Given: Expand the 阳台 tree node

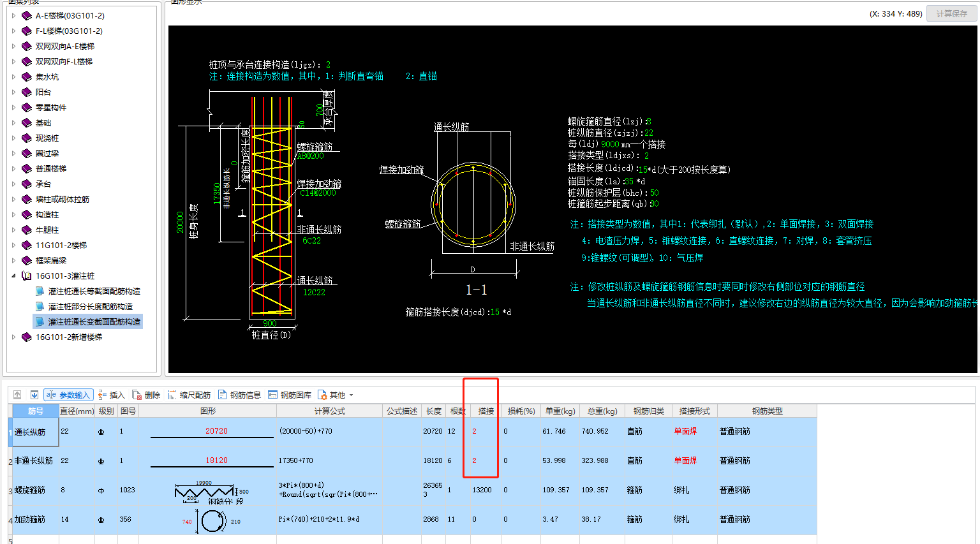Looking at the screenshot, I should [x=13, y=92].
